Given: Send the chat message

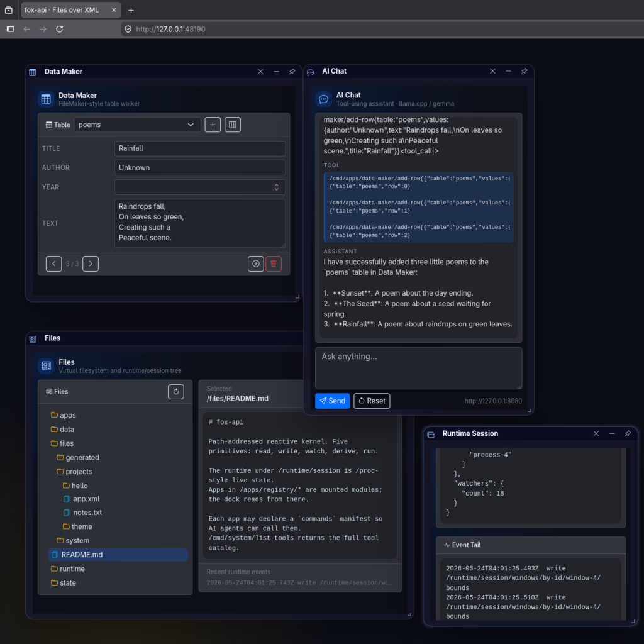Looking at the screenshot, I should [332, 401].
